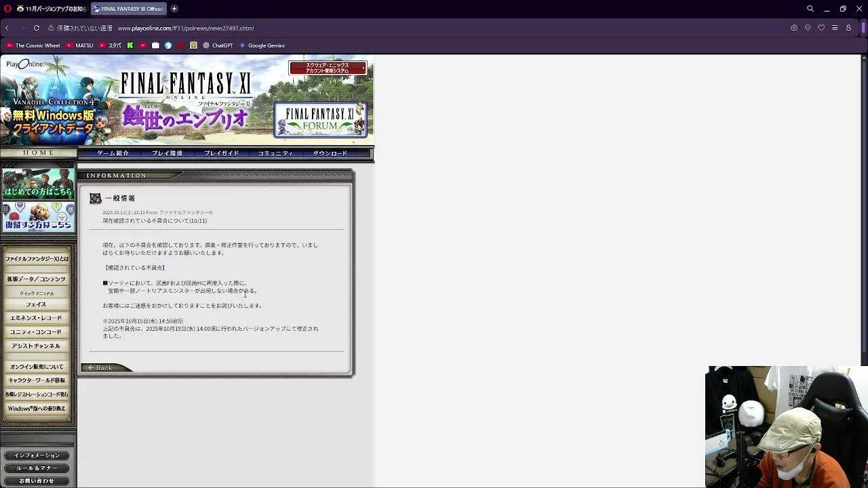Open the スタバ bookmark
This screenshot has height=488, width=868.
point(111,45)
